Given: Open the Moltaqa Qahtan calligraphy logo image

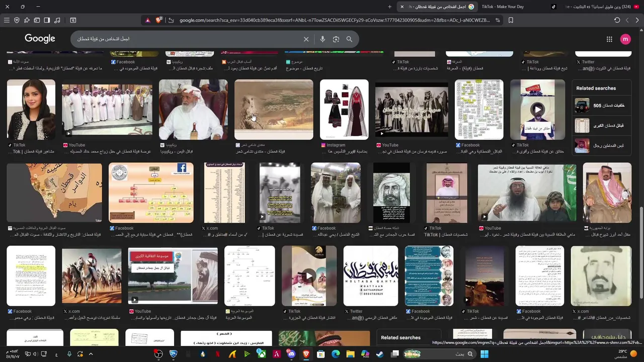Looking at the screenshot, I should [x=371, y=276].
